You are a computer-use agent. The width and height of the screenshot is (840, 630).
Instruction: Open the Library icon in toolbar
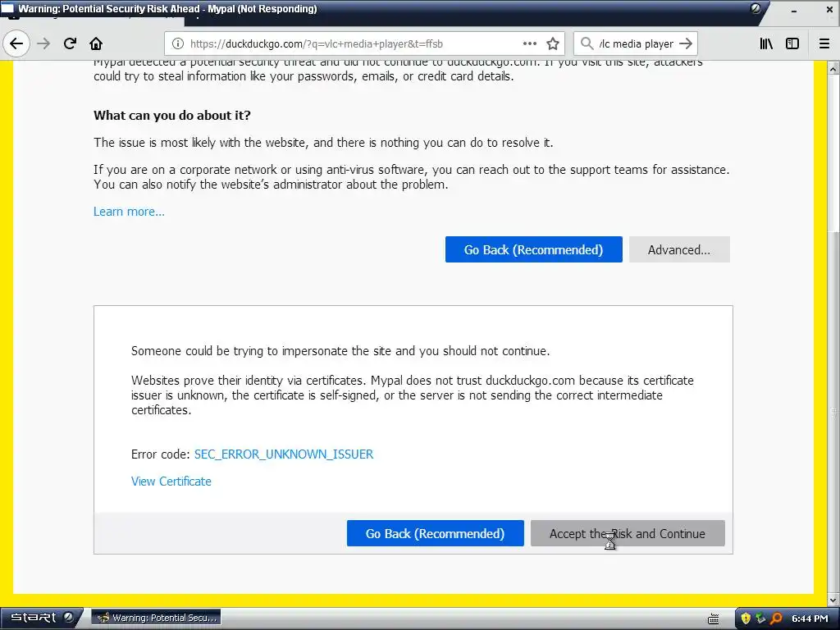[766, 44]
